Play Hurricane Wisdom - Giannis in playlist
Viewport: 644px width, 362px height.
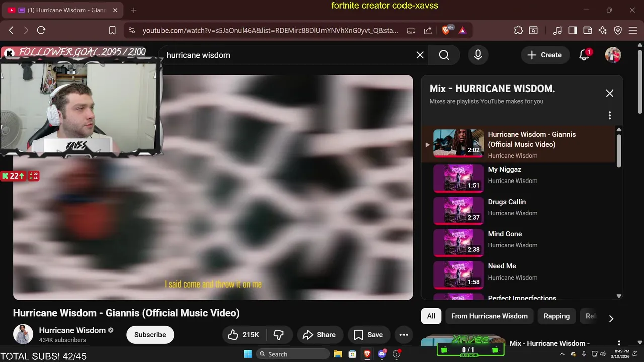tap(518, 145)
